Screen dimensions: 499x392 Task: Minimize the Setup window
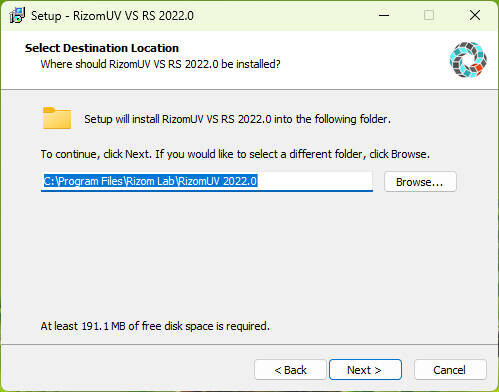tap(384, 15)
